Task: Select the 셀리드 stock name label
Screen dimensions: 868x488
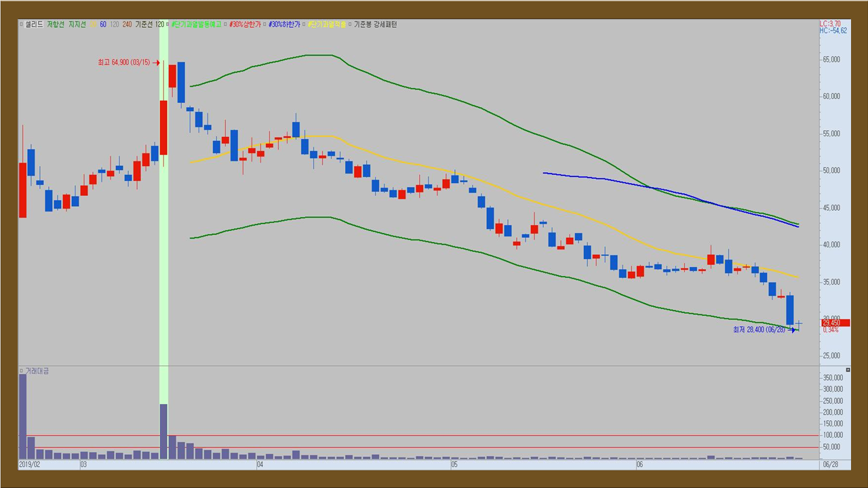Action: point(34,24)
